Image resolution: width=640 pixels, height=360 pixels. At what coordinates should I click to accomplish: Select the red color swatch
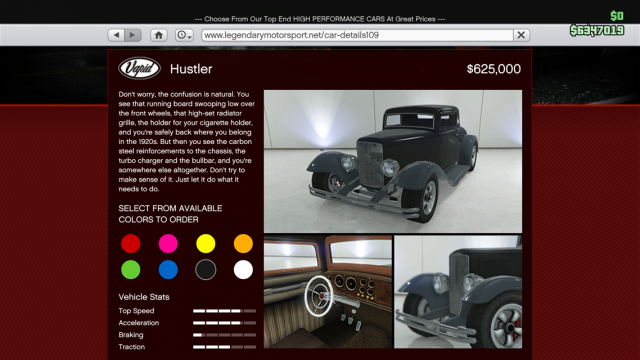coord(131,244)
